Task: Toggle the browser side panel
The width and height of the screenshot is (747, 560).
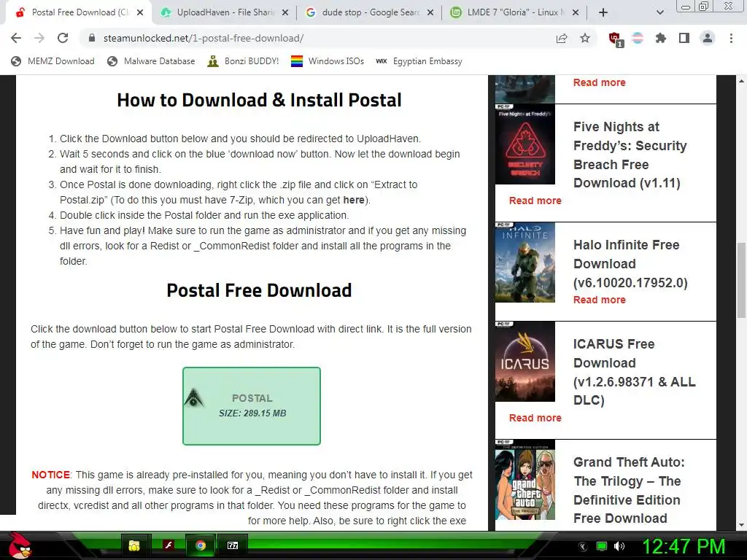Action: [684, 38]
